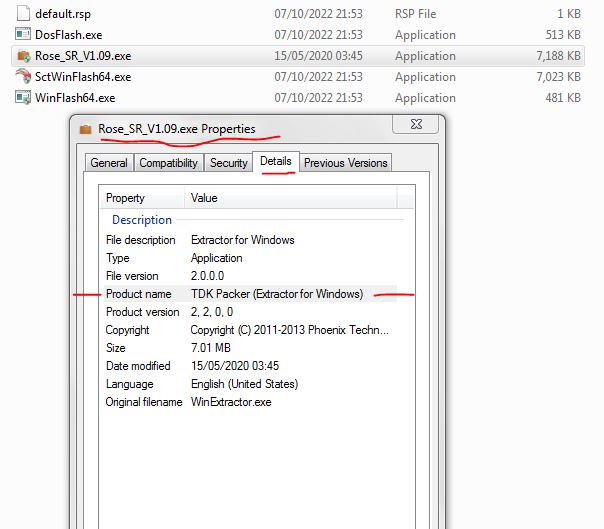Select the File description property row
The width and height of the screenshot is (604, 529).
pos(250,240)
